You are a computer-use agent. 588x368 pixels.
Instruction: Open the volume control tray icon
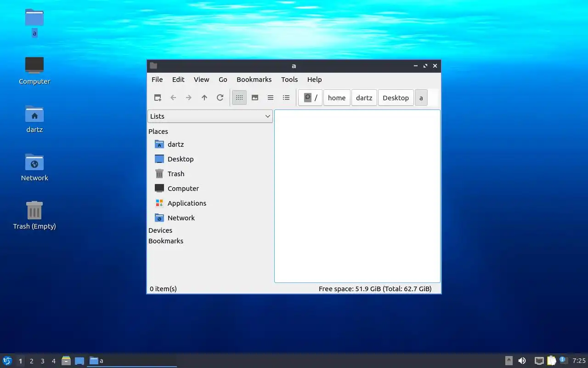(x=522, y=361)
